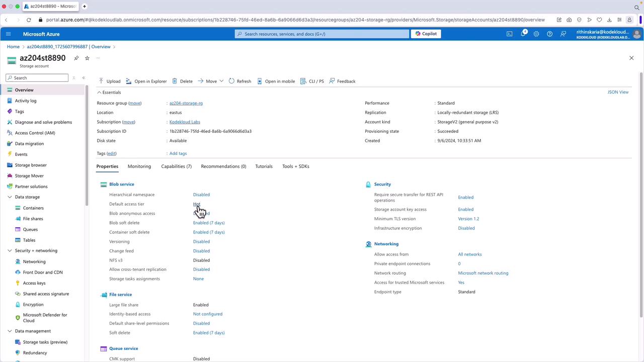
Task: Open the Move dropdown arrow
Action: (221, 81)
